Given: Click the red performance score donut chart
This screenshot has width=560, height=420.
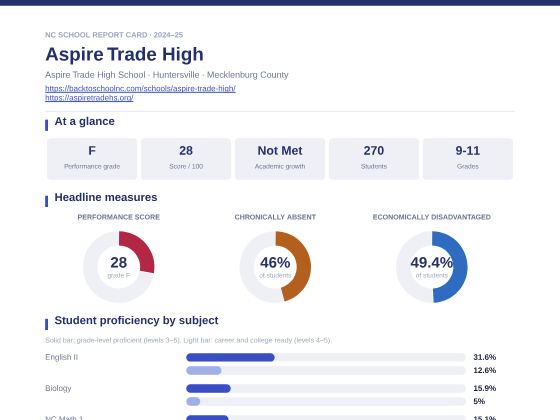Looking at the screenshot, I should pos(119,266).
